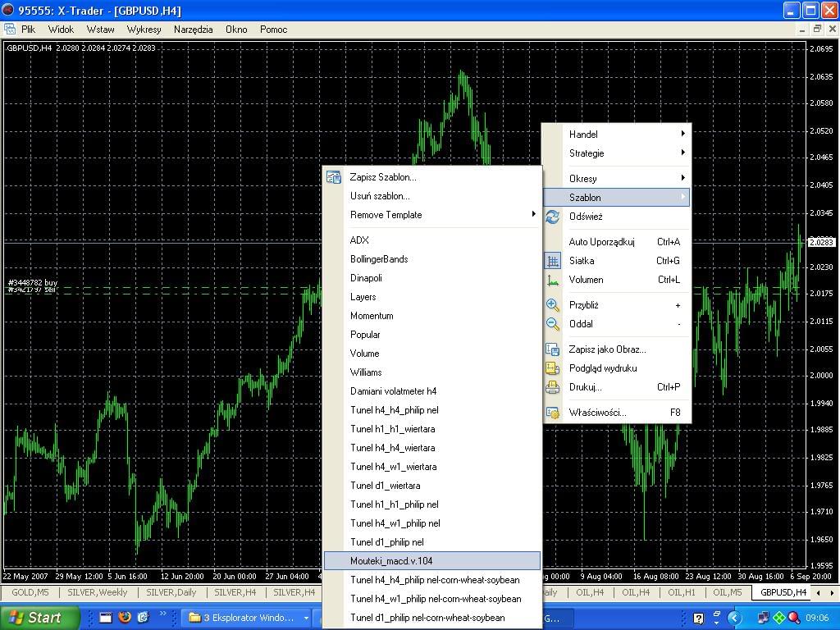
Task: Click the third quick launch icon
Action: [143, 617]
